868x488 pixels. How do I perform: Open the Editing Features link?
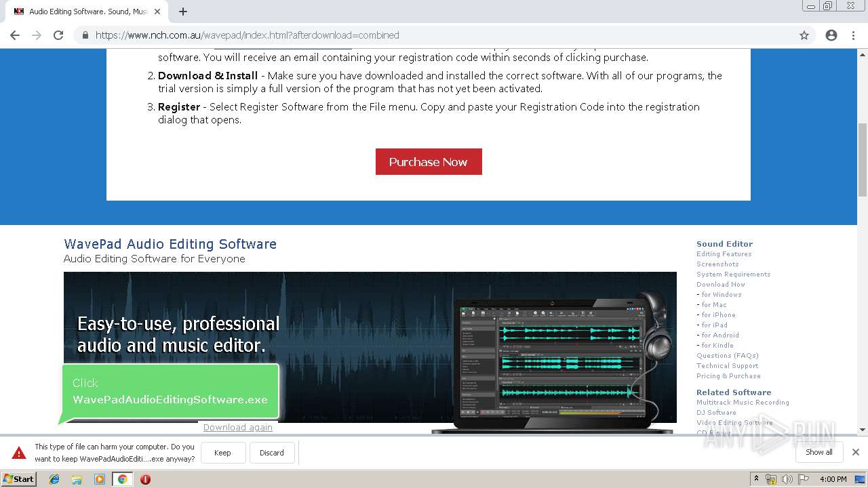[x=724, y=254]
